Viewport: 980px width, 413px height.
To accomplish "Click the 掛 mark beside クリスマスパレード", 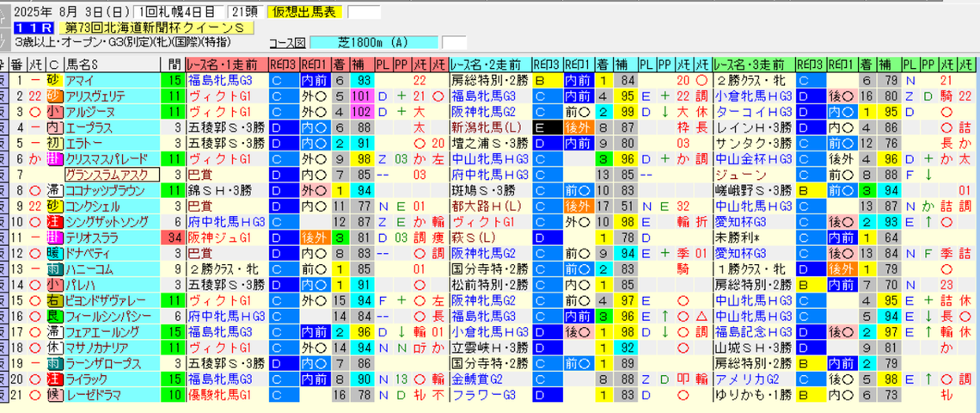I will point(54,159).
